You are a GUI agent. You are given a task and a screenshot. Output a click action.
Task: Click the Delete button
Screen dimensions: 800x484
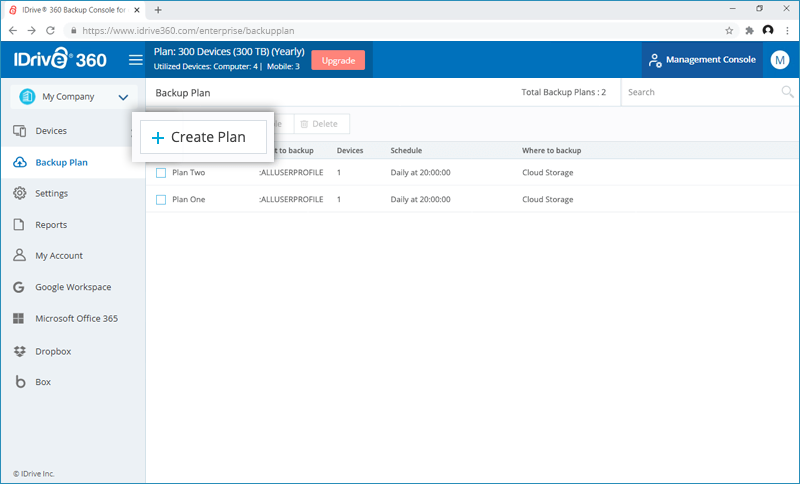[319, 124]
